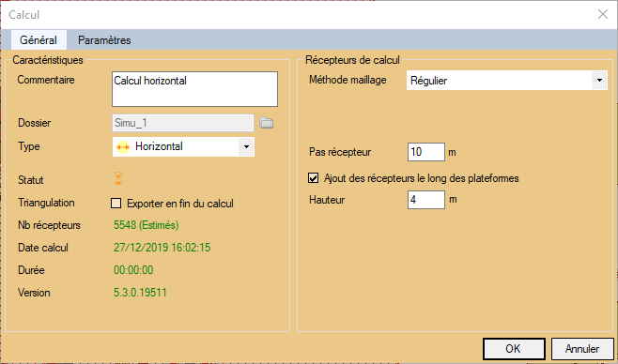Click the hourglass Statut icon
The height and width of the screenshot is (364, 618).
(118, 178)
